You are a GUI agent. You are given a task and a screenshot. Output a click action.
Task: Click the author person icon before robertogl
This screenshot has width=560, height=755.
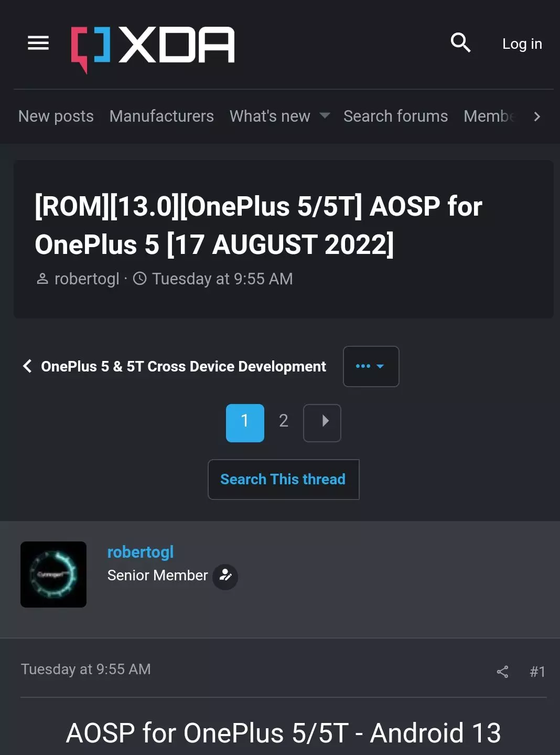(x=41, y=279)
